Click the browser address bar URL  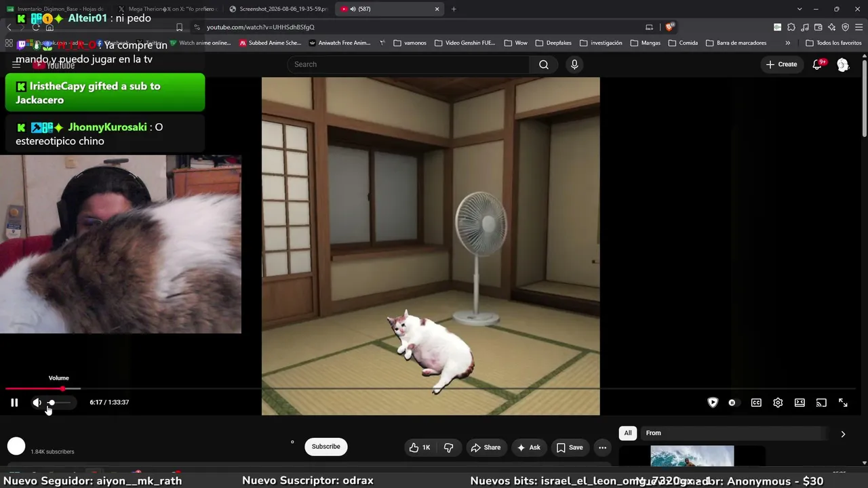260,27
